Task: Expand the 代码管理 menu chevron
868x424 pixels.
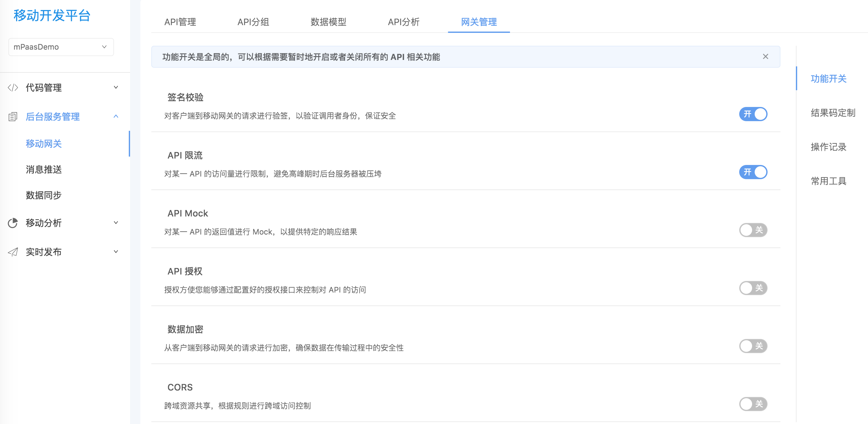Action: [x=116, y=87]
